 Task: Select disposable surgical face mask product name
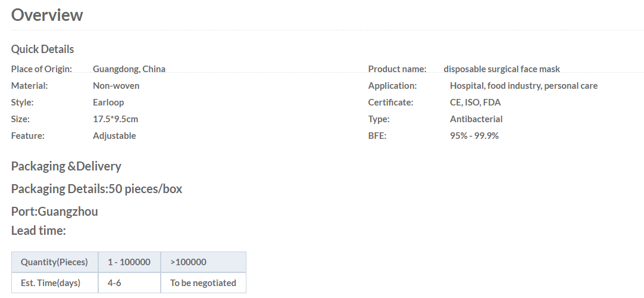(502, 69)
